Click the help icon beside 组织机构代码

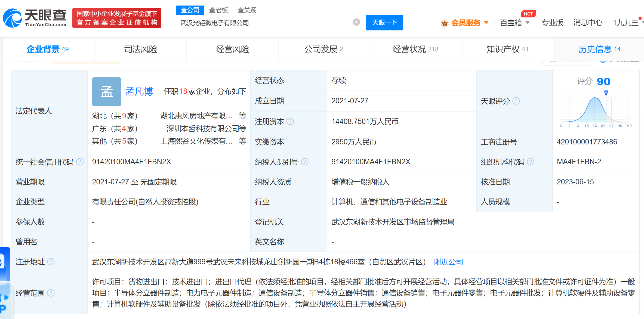tap(531, 162)
